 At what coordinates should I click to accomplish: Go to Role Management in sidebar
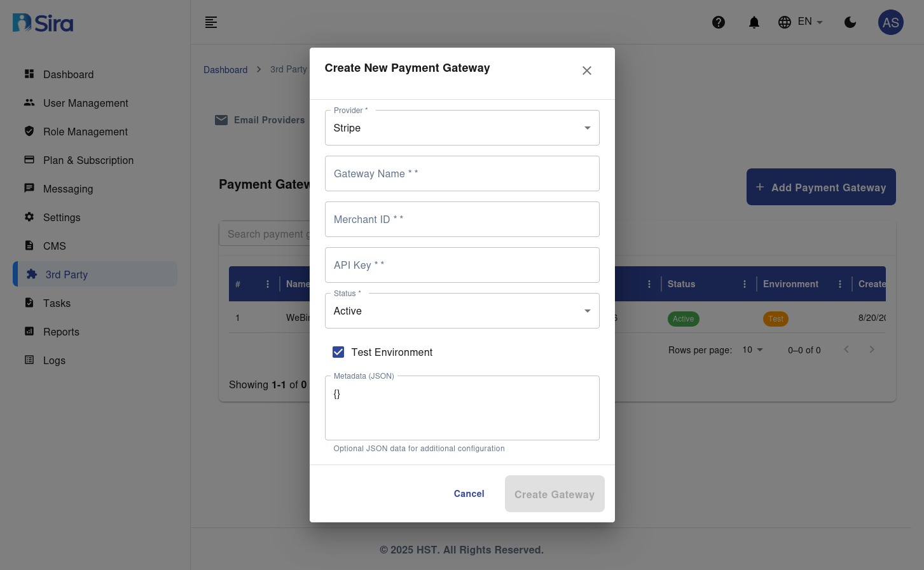click(x=85, y=132)
